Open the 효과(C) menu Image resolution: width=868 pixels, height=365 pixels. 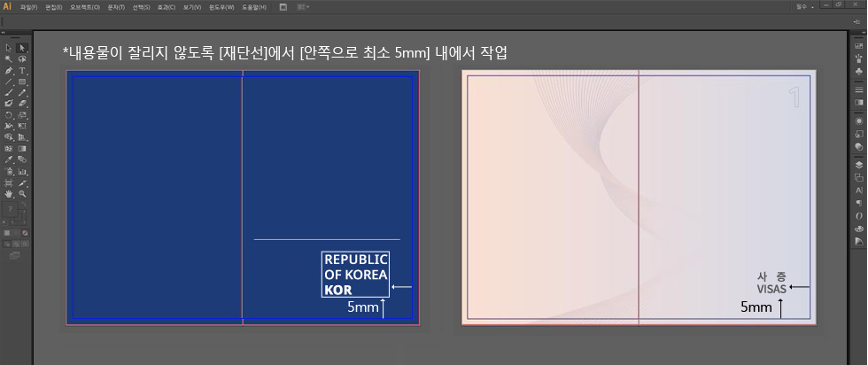point(167,7)
